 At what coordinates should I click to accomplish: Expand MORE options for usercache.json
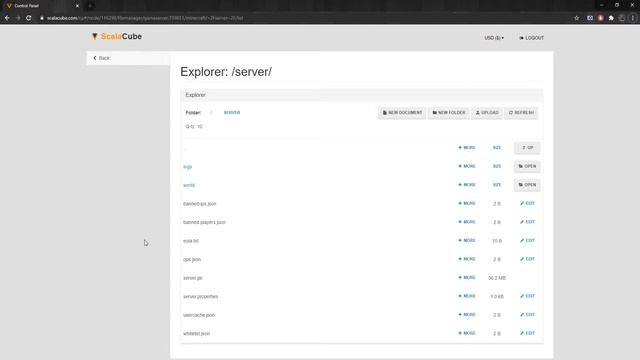[x=467, y=315]
